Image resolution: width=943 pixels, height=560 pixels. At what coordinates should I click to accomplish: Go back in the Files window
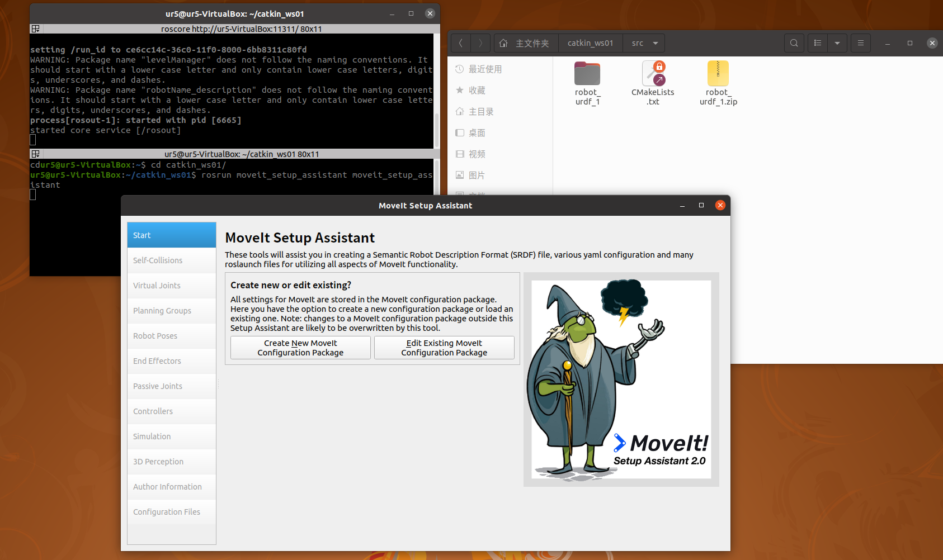tap(461, 43)
